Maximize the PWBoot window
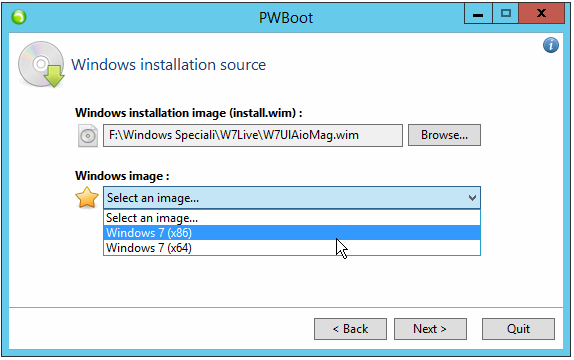This screenshot has height=360, width=574. [x=506, y=14]
